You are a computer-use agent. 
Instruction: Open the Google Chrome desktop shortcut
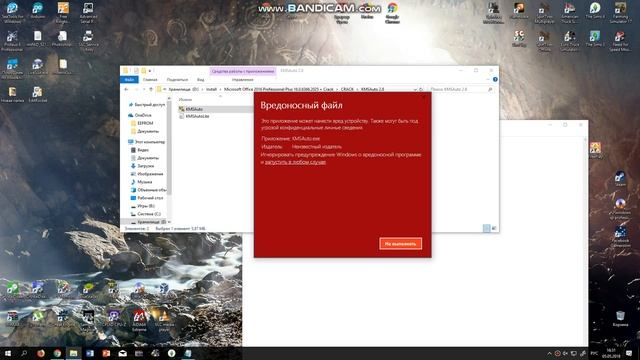pos(392,12)
